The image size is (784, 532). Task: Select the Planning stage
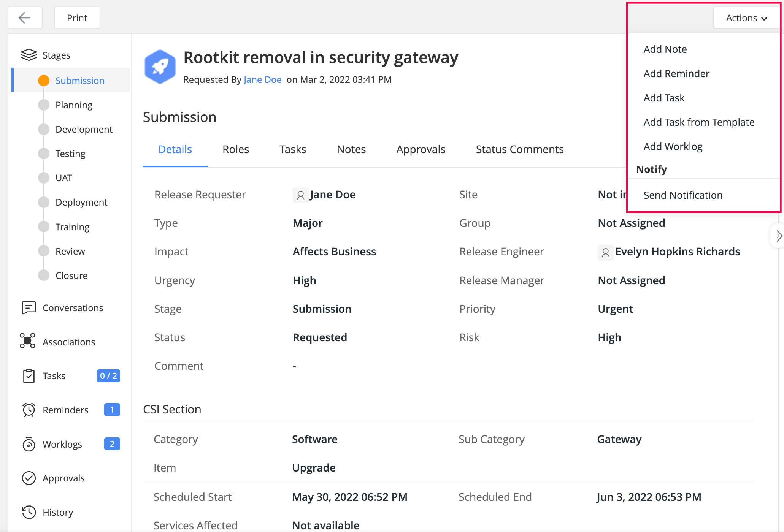[74, 105]
